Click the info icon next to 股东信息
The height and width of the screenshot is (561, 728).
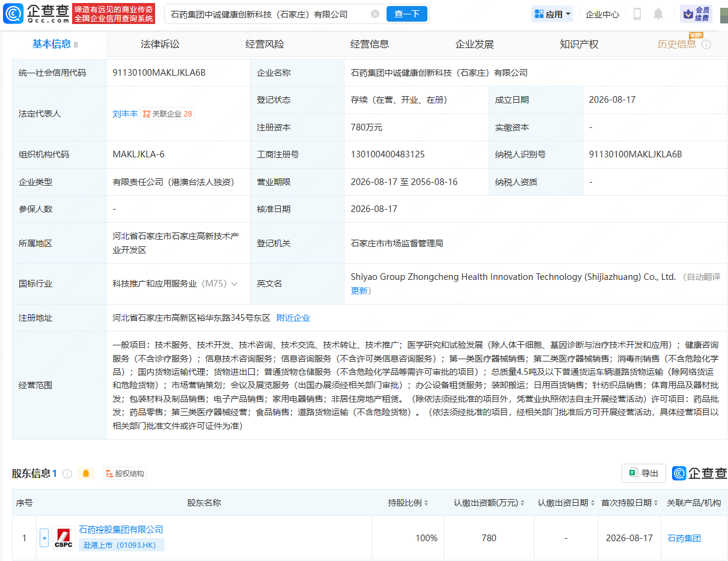click(x=67, y=473)
